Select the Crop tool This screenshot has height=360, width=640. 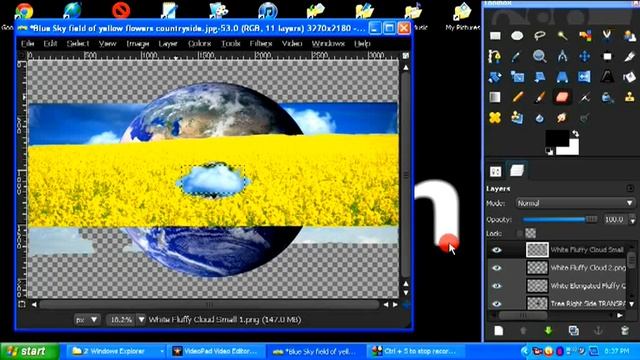[629, 56]
